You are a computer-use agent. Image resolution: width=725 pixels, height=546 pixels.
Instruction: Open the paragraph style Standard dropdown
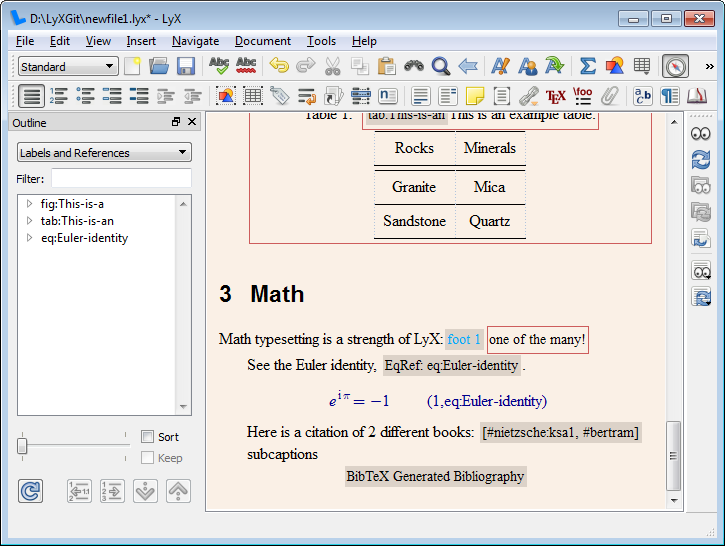[68, 67]
